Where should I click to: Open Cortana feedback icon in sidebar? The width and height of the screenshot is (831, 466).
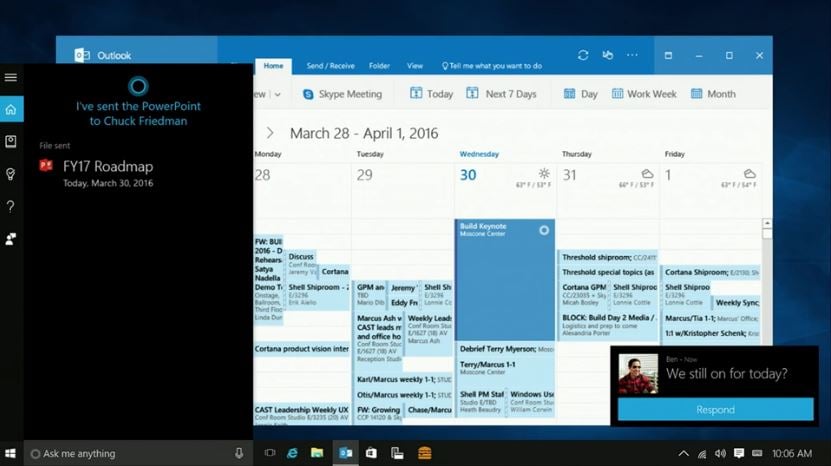[11, 239]
